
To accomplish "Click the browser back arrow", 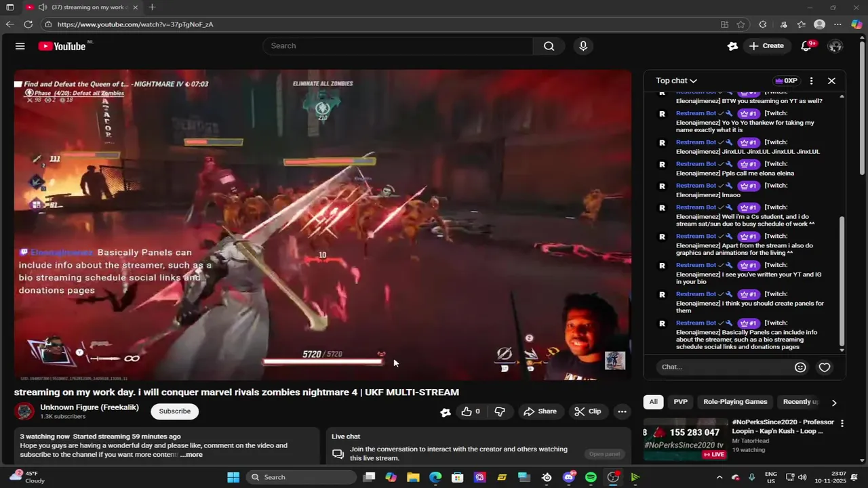I will point(9,24).
